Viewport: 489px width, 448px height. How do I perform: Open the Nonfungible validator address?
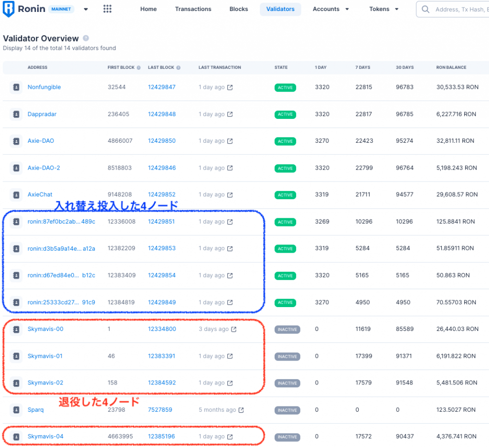pyautogui.click(x=44, y=87)
